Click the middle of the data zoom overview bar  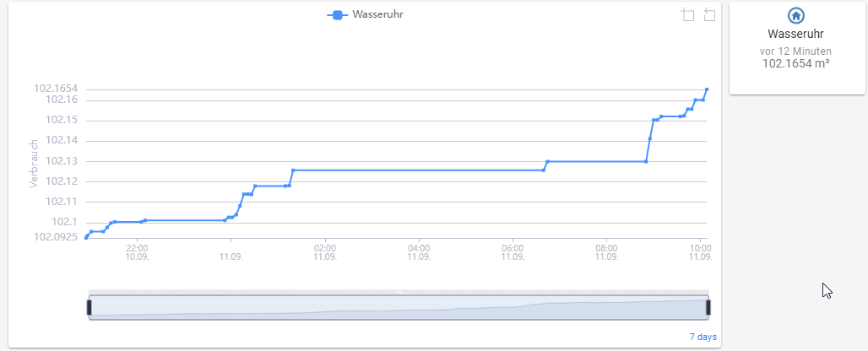(x=399, y=309)
